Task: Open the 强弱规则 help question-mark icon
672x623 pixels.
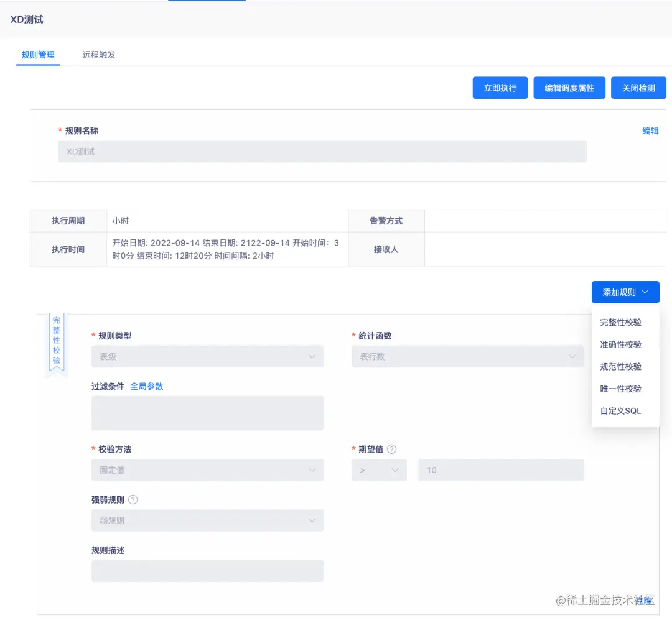Action: tap(133, 500)
